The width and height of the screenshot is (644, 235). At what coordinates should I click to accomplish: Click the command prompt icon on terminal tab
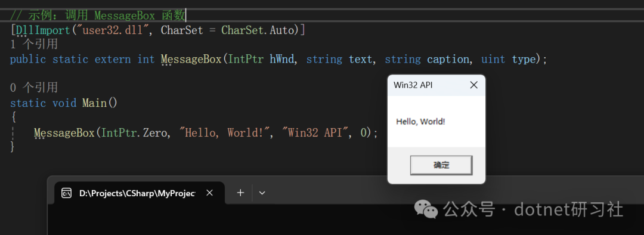(x=66, y=193)
